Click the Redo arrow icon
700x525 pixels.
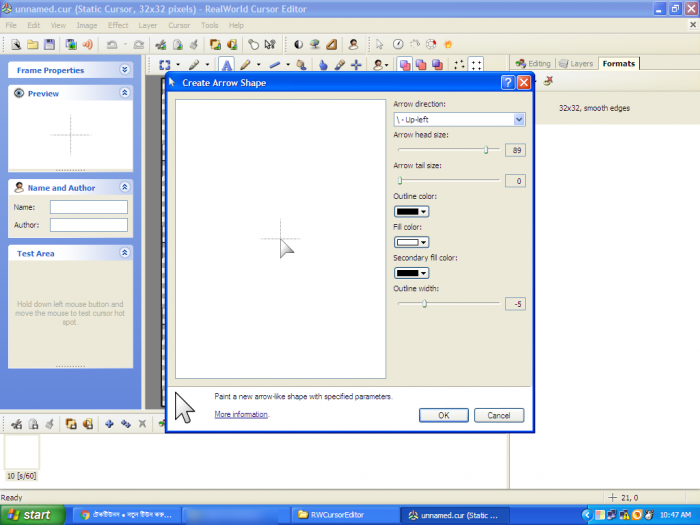click(x=139, y=44)
